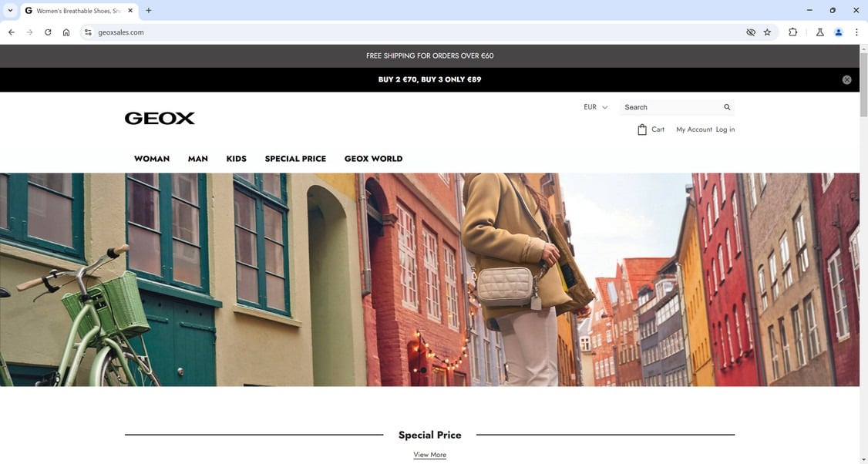The height and width of the screenshot is (464, 868).
Task: View site information icon in address bar
Action: tap(88, 32)
